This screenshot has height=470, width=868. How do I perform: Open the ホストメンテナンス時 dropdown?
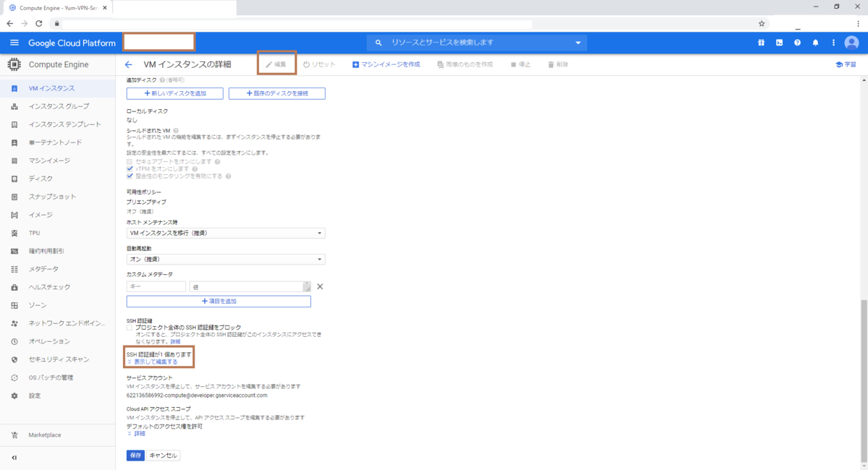pos(224,234)
